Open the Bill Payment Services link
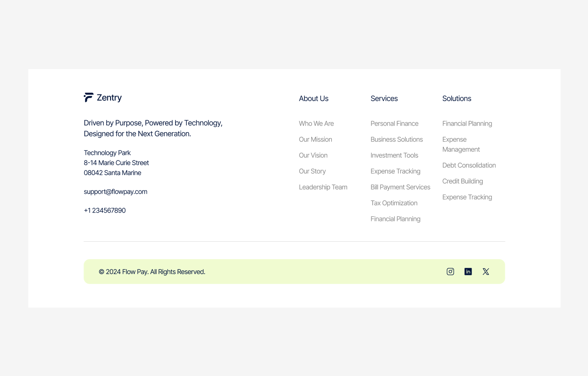Viewport: 588px width, 376px height. tap(400, 187)
